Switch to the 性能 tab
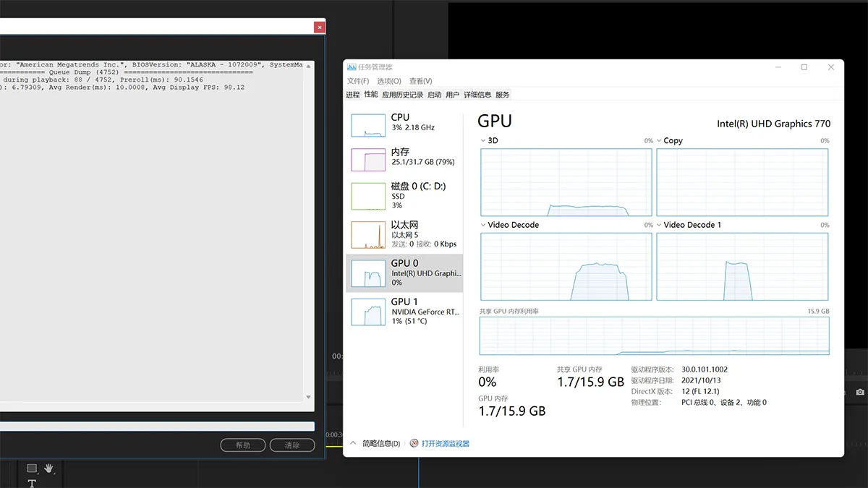Screen dimensions: 868x488 pos(371,95)
